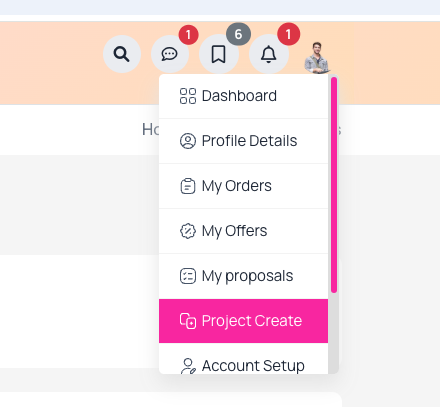Choose the My Orders menu label

click(x=237, y=186)
